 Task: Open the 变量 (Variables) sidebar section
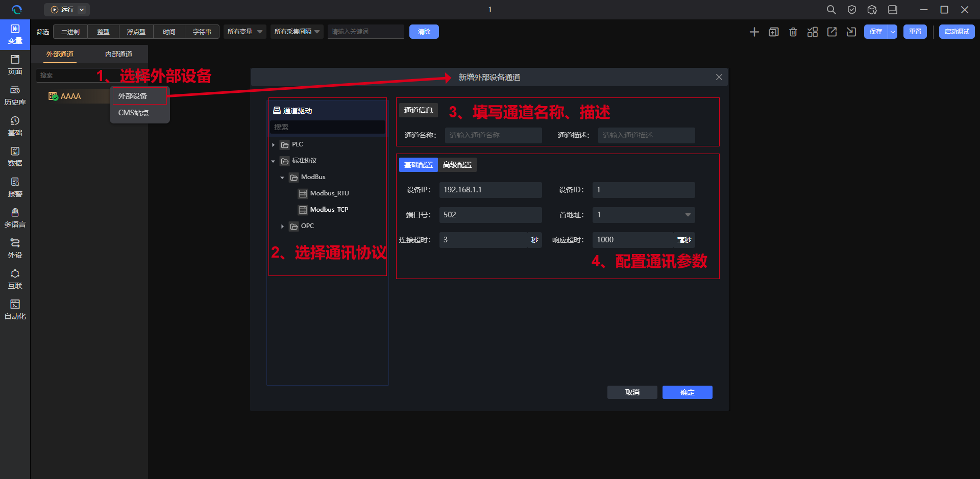point(15,34)
